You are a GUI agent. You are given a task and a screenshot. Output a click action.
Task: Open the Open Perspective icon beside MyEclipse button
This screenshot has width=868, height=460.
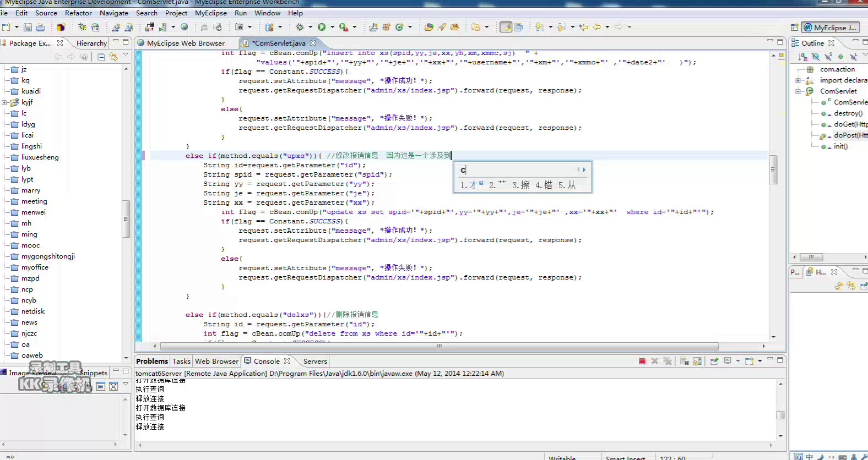[794, 28]
